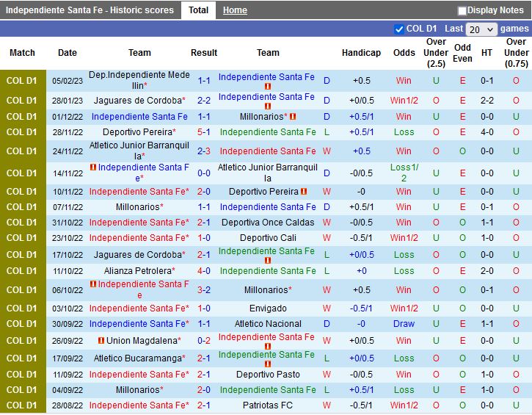This screenshot has height=415, width=532.
Task: Open the 0-2 result on 26/09/22
Action: [204, 340]
